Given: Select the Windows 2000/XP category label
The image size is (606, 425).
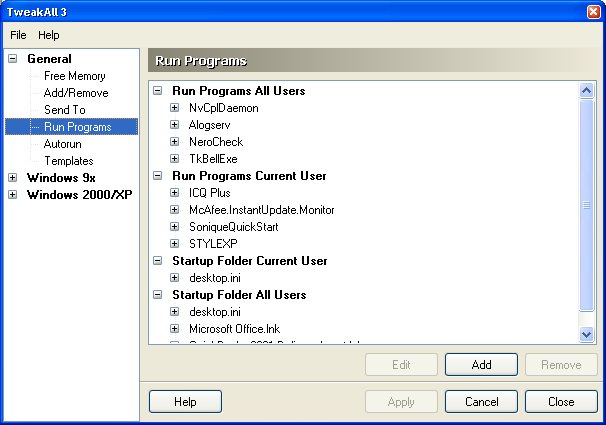Looking at the screenshot, I should click(80, 195).
